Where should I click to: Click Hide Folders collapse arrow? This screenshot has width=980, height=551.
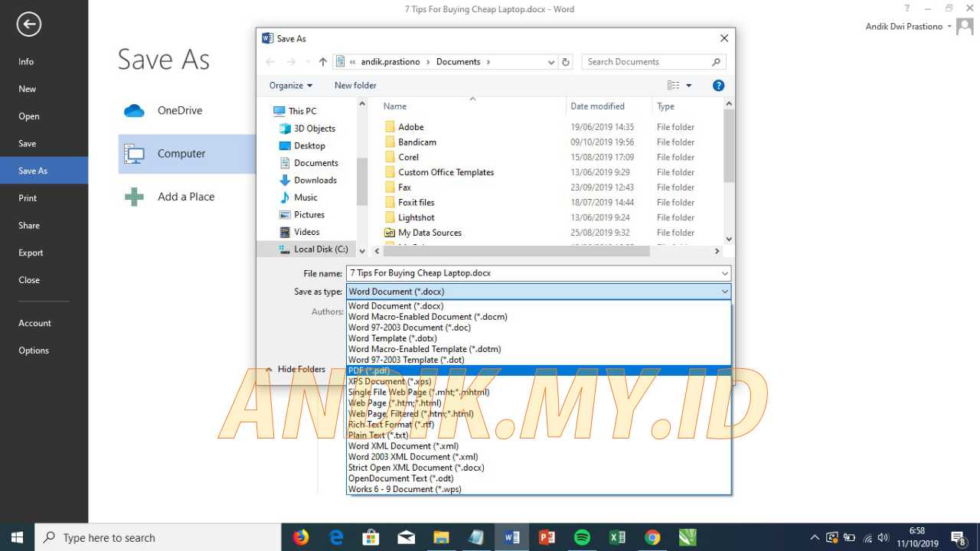pyautogui.click(x=269, y=370)
